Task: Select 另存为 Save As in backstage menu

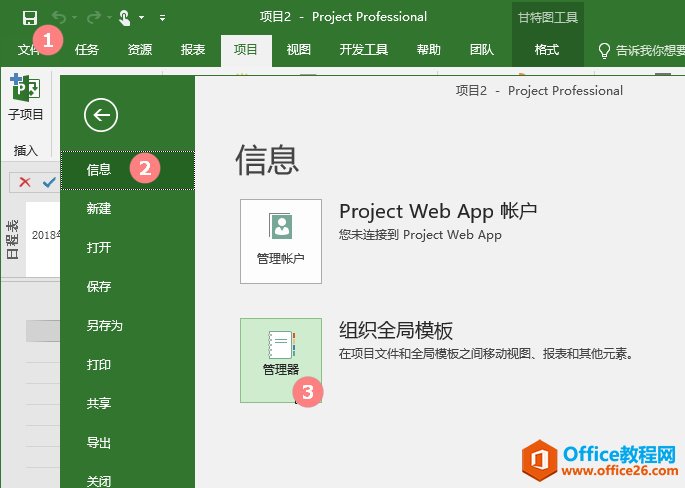Action: [104, 326]
